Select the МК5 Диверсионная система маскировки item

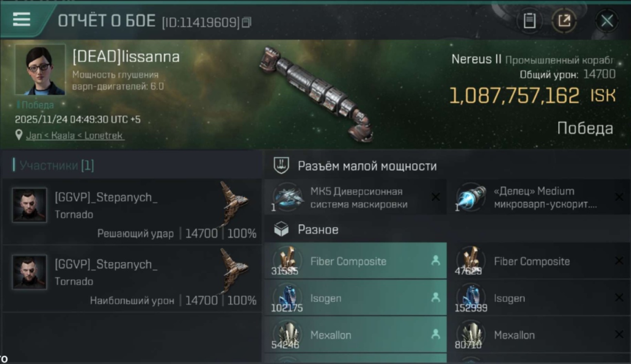(355, 198)
